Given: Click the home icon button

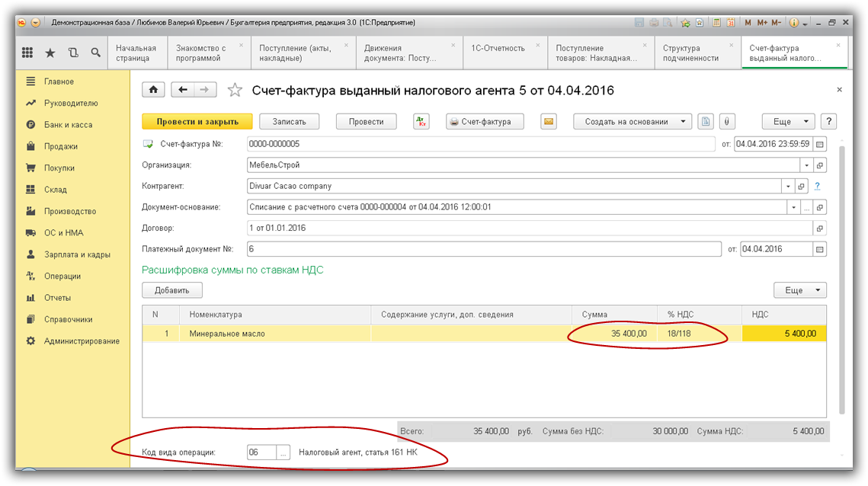Looking at the screenshot, I should click(x=153, y=90).
